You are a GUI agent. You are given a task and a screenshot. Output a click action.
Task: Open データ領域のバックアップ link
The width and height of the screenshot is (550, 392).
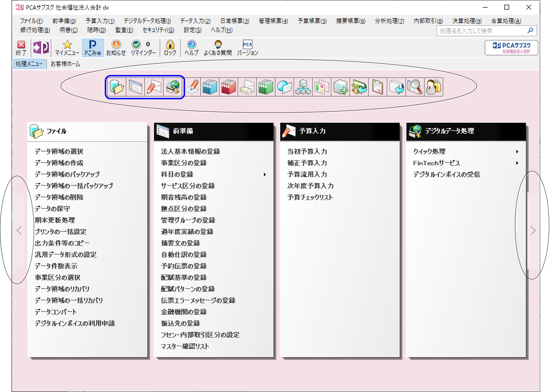click(67, 174)
